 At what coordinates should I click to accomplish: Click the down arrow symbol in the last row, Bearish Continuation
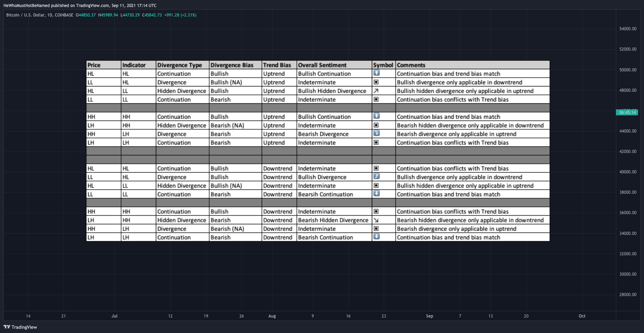click(x=376, y=237)
